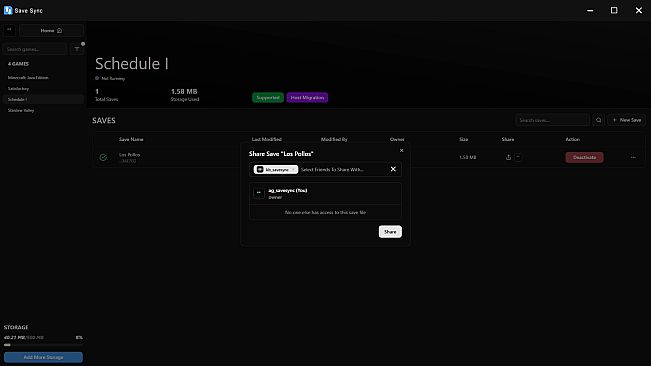Focus the Search saves field
Viewport: 651px width, 366px height.
click(552, 120)
